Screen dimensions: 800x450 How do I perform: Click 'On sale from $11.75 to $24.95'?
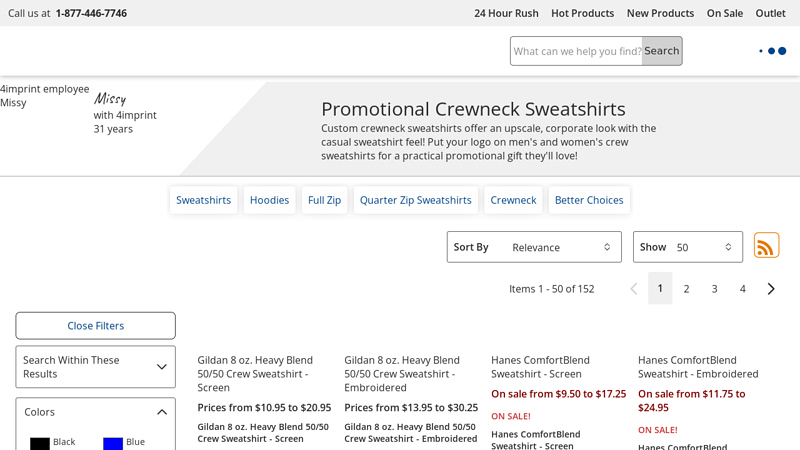(x=692, y=401)
